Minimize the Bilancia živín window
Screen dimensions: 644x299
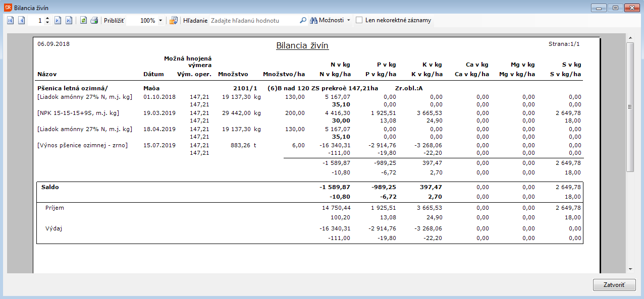(x=600, y=8)
